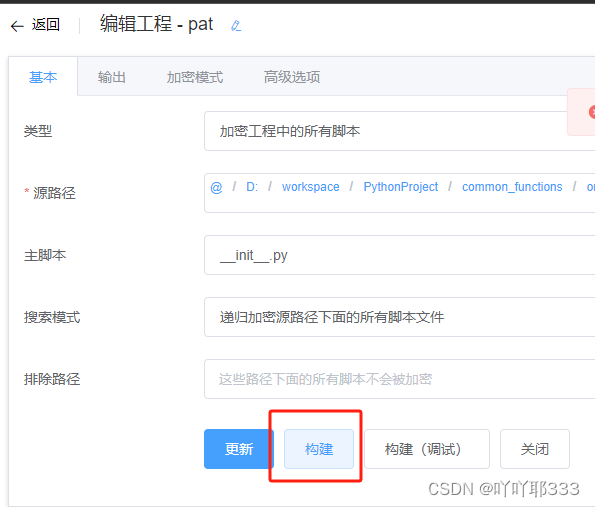Open the 高级选项 tab
The width and height of the screenshot is (595, 507).
tap(292, 77)
